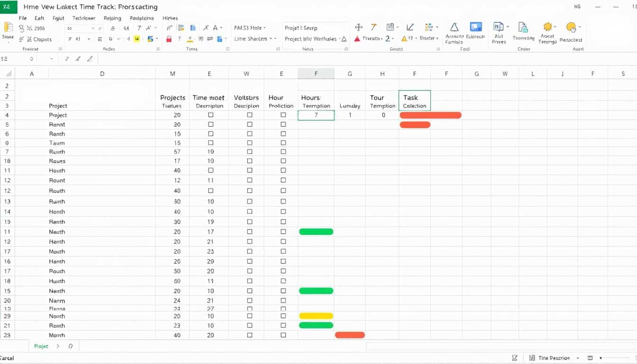Select the Plojec sheet tab
This screenshot has width=637, height=364.
[x=41, y=346]
